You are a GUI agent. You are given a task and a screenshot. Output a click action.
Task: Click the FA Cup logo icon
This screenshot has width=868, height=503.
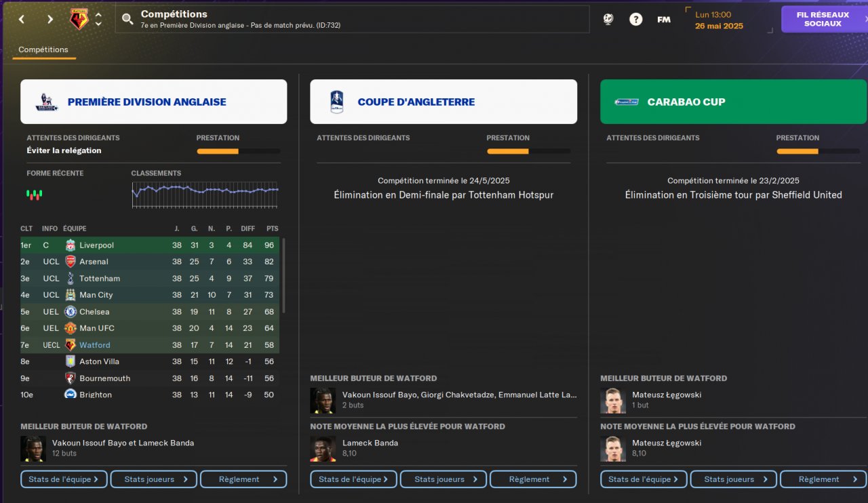click(x=337, y=102)
